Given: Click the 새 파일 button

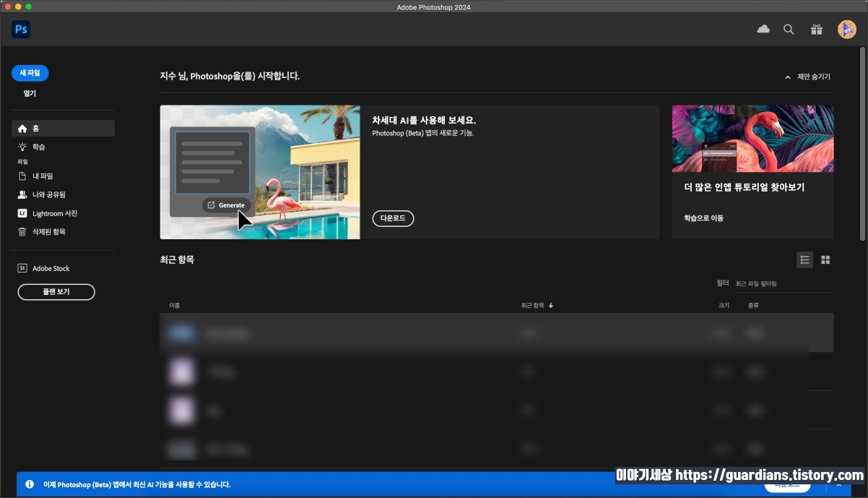Looking at the screenshot, I should [x=30, y=73].
